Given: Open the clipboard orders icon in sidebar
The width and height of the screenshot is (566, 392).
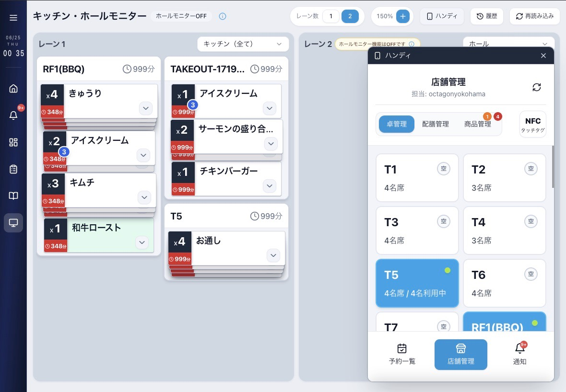Looking at the screenshot, I should pos(13,169).
